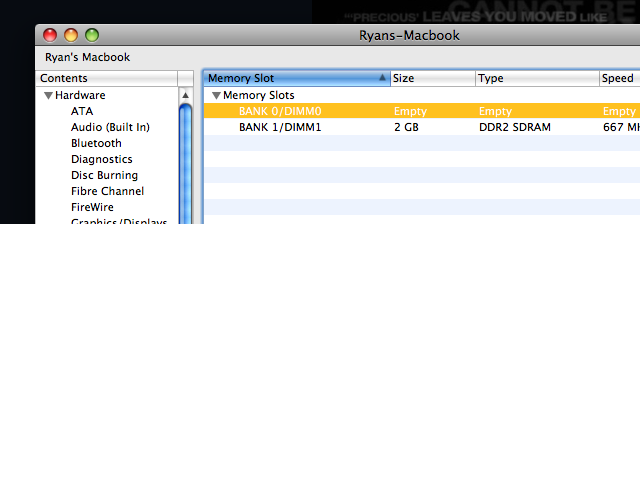
Task: Close the window with the red button
Action: 50,35
